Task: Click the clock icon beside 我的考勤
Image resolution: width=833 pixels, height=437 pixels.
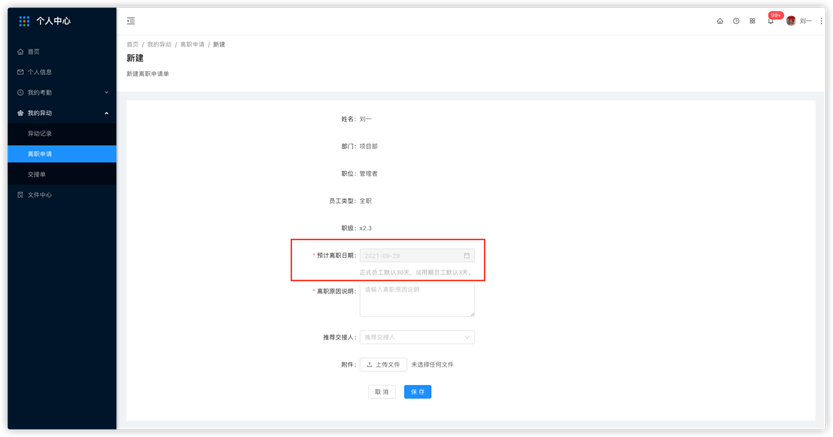Action: coord(20,92)
